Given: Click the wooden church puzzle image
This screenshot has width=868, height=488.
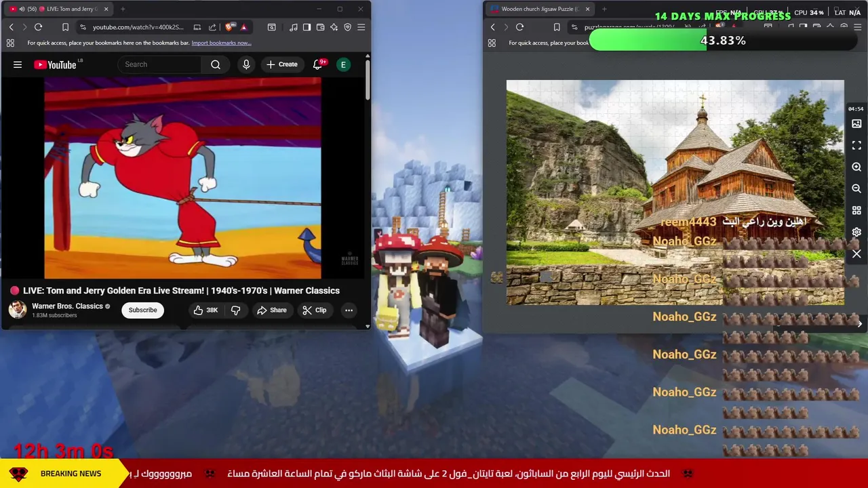Looking at the screenshot, I should (675, 192).
